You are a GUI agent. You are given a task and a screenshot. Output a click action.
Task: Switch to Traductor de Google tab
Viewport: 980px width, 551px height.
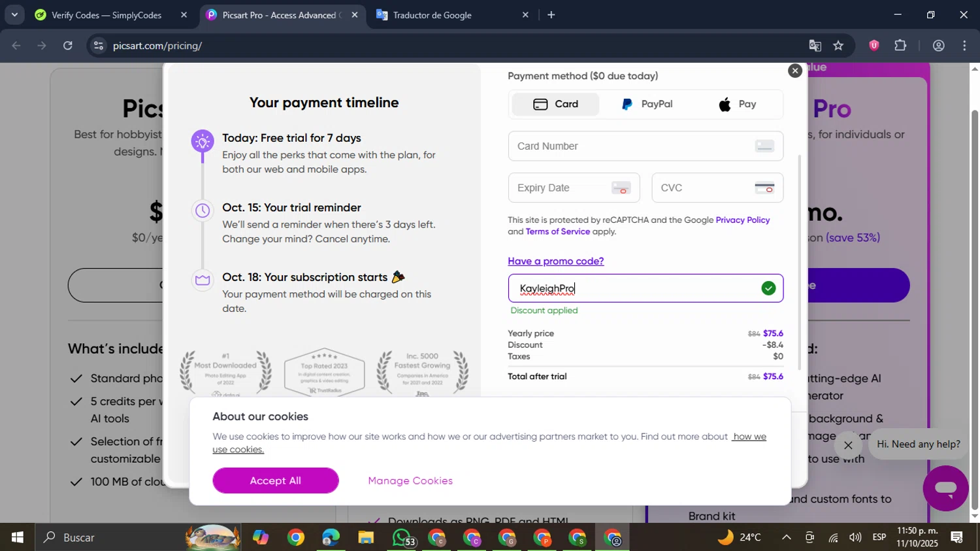click(451, 15)
